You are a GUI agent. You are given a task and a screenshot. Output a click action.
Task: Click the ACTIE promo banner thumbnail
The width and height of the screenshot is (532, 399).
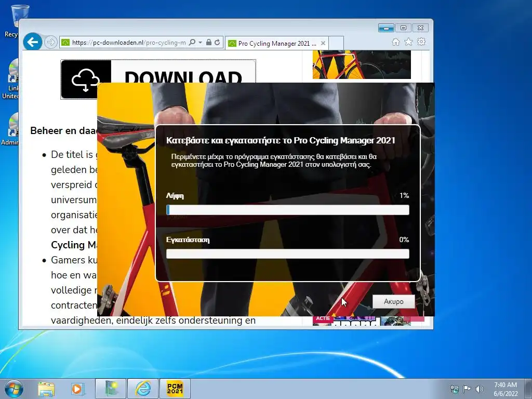pyautogui.click(x=368, y=321)
